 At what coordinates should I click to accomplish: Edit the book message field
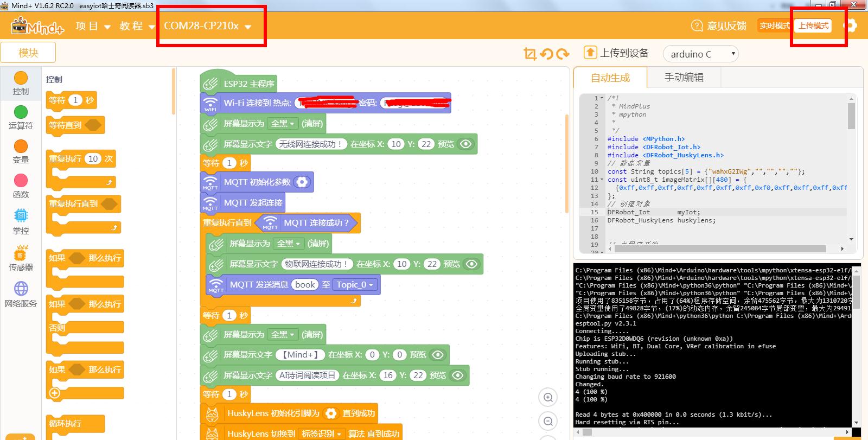tap(305, 285)
